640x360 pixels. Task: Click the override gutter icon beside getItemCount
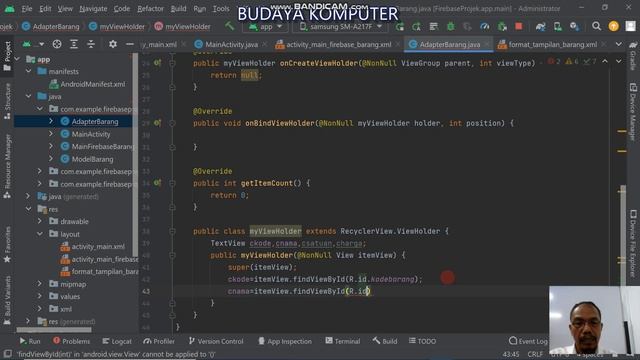coord(158,183)
